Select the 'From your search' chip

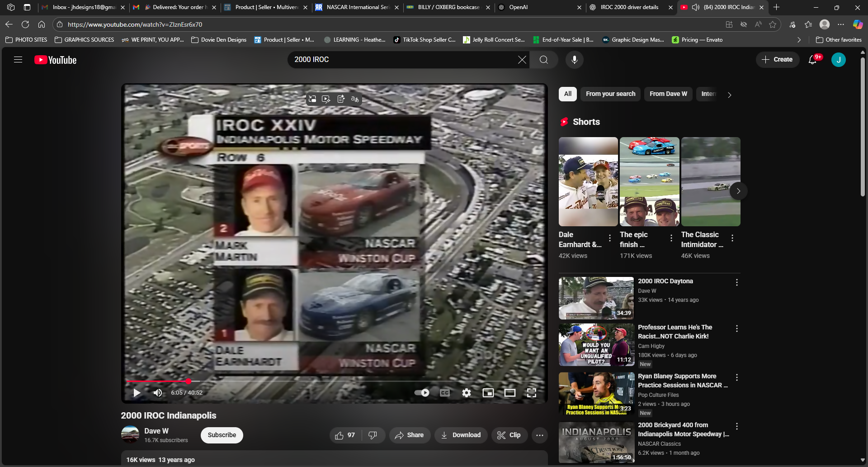pos(610,94)
